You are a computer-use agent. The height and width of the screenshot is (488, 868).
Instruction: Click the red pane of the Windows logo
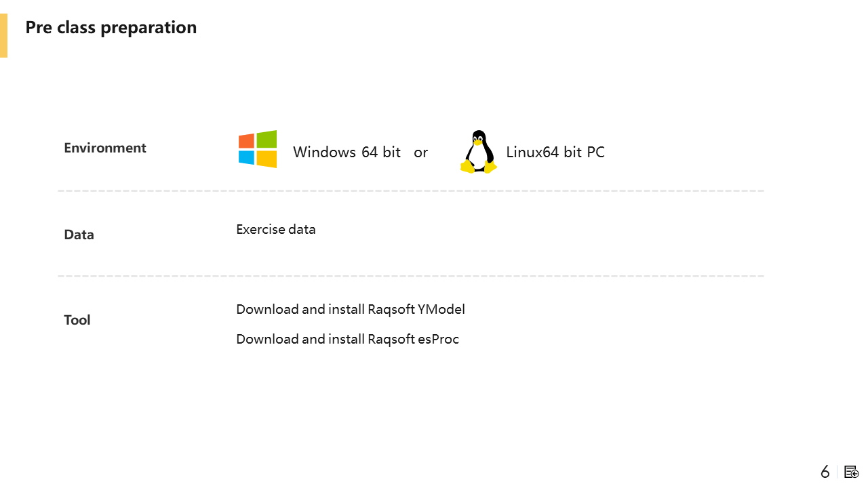coord(247,141)
